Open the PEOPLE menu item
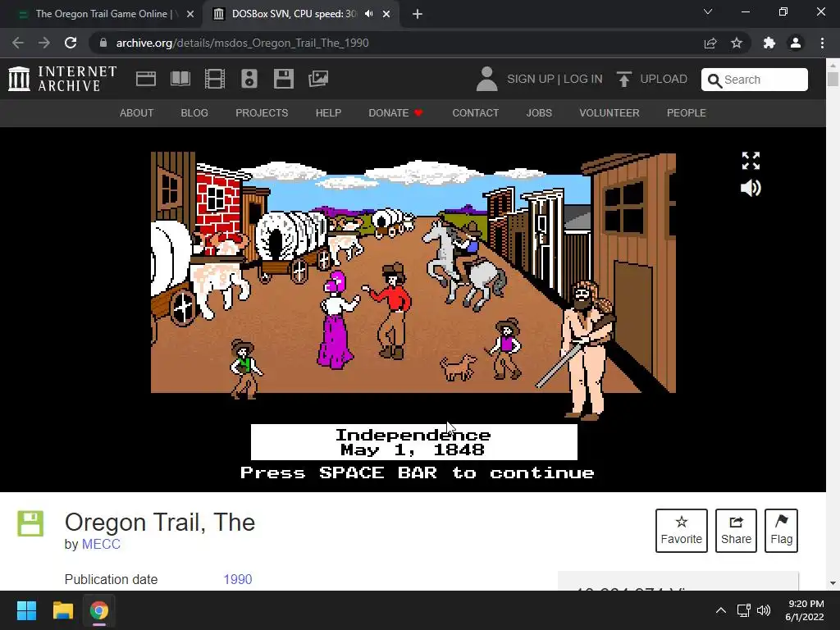Image resolution: width=840 pixels, height=630 pixels. click(687, 113)
